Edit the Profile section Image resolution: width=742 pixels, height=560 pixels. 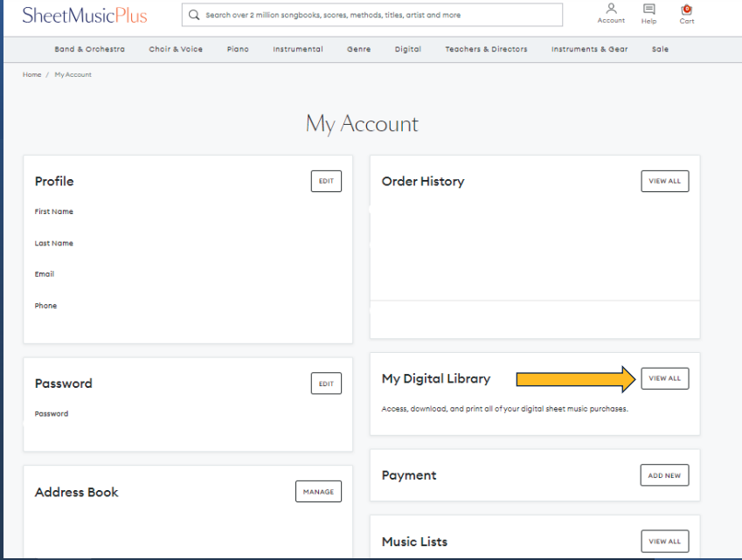pos(326,181)
